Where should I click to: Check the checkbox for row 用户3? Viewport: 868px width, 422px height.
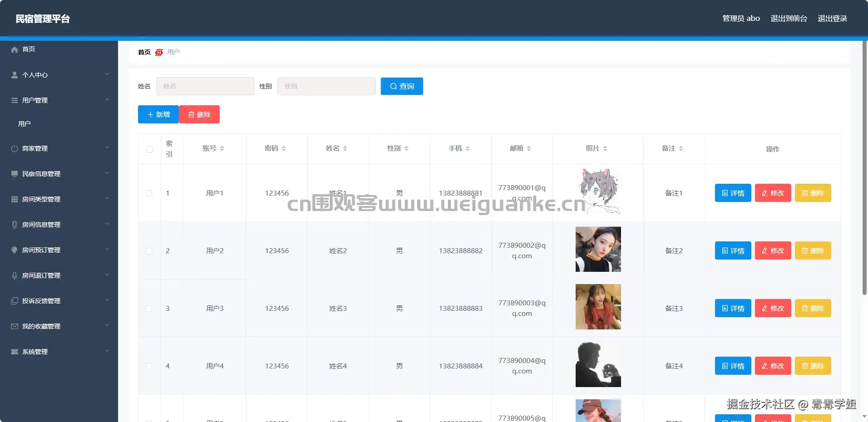149,309
